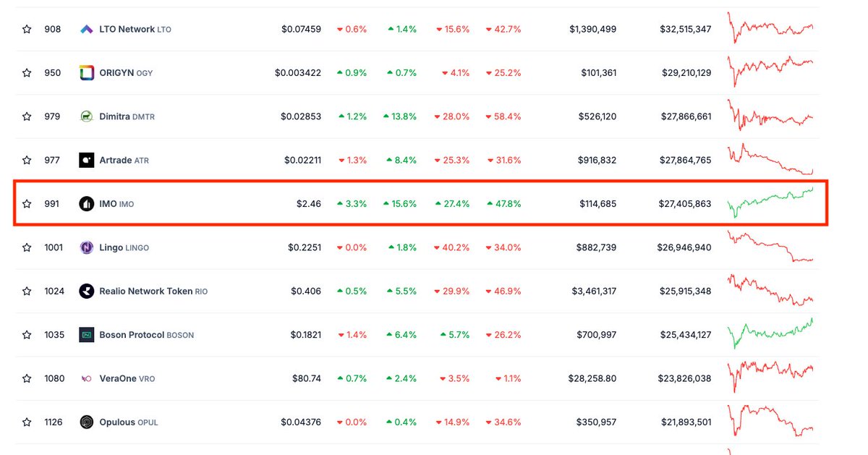868x455 pixels.
Task: View the LTO Network 7-day sparkline chart
Action: (x=770, y=29)
